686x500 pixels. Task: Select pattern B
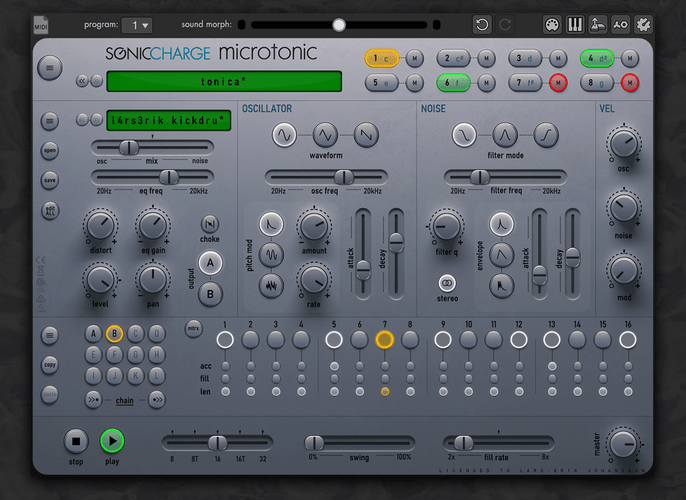point(114,334)
